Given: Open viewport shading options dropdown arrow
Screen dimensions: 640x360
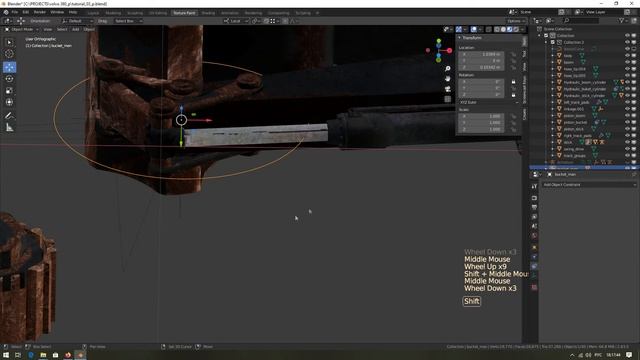Looking at the screenshot, I should pyautogui.click(x=522, y=29).
